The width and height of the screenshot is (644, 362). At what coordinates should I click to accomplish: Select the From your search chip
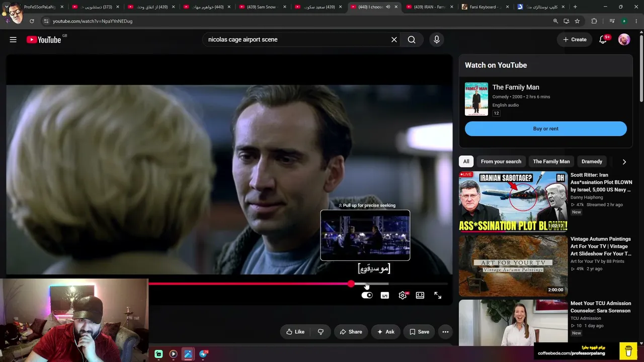[501, 161]
